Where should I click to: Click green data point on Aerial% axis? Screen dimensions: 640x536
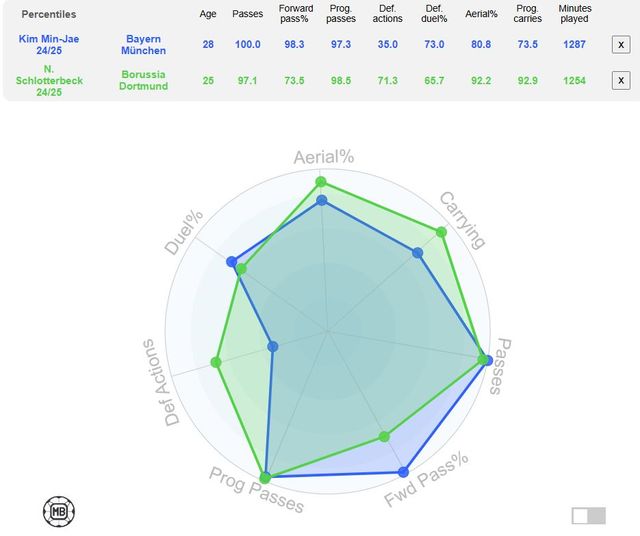tap(321, 182)
